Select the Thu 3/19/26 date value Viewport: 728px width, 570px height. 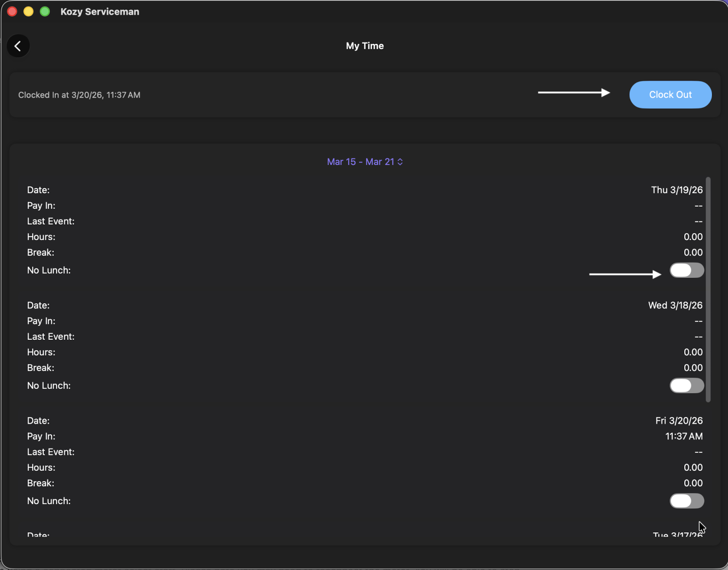676,190
